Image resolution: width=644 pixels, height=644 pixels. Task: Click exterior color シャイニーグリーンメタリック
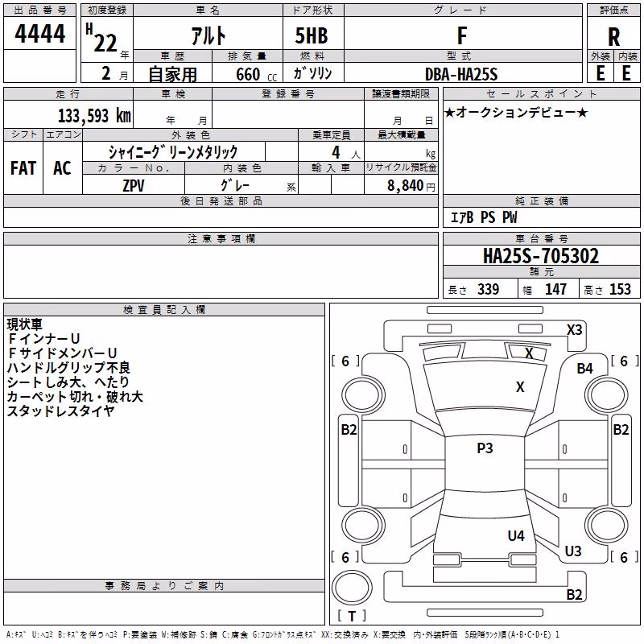pyautogui.click(x=173, y=152)
